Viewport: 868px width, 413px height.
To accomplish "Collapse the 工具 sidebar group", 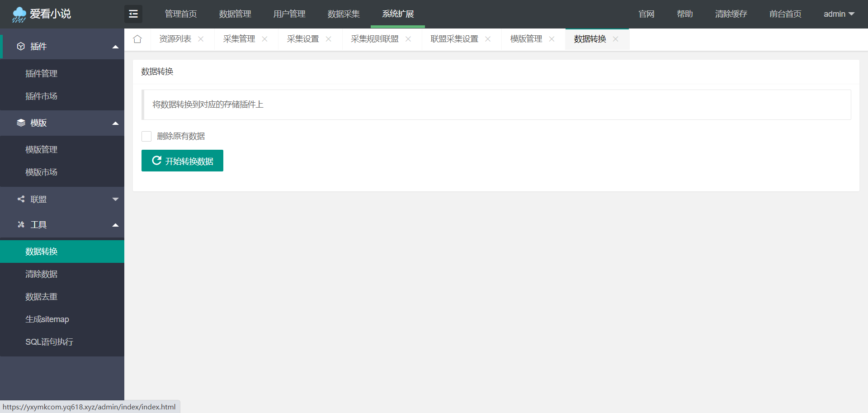I will coord(62,225).
